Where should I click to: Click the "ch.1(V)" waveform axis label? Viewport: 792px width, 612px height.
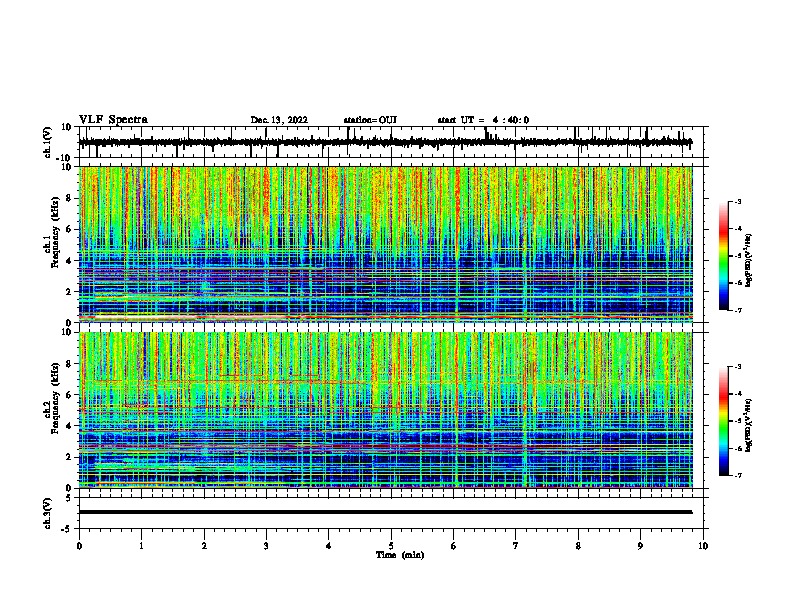point(48,142)
